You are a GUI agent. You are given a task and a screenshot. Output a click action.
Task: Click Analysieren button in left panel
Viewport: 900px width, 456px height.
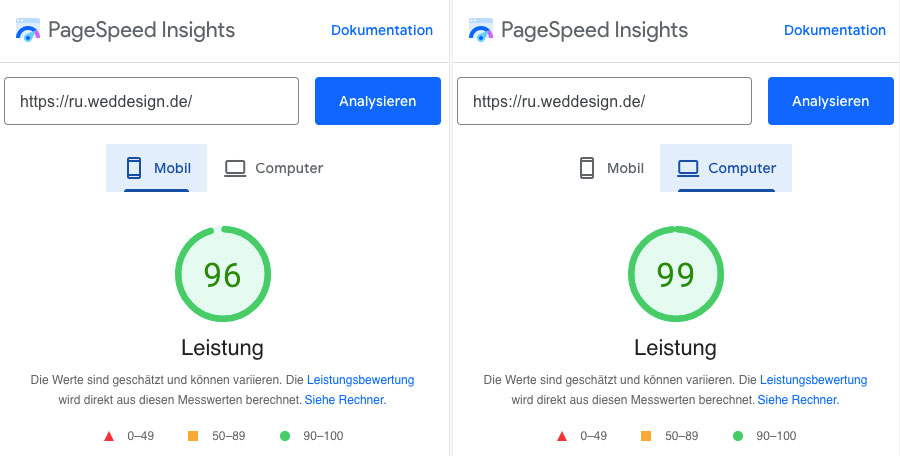pyautogui.click(x=378, y=101)
